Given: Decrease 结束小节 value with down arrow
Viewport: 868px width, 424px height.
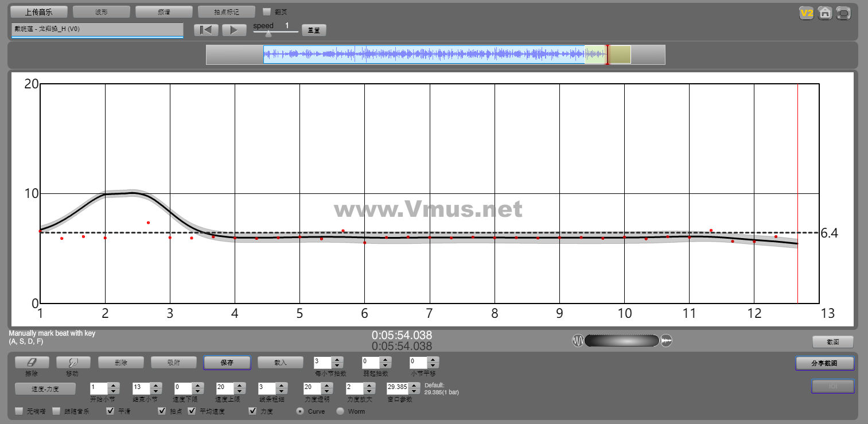Looking at the screenshot, I should pos(155,391).
